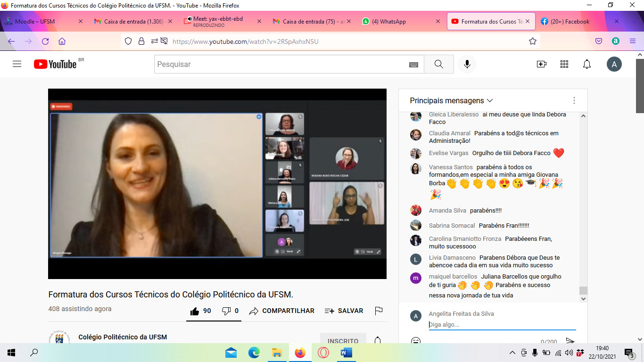644x362 pixels.
Task: Open YouTube notifications bell
Action: 587,64
